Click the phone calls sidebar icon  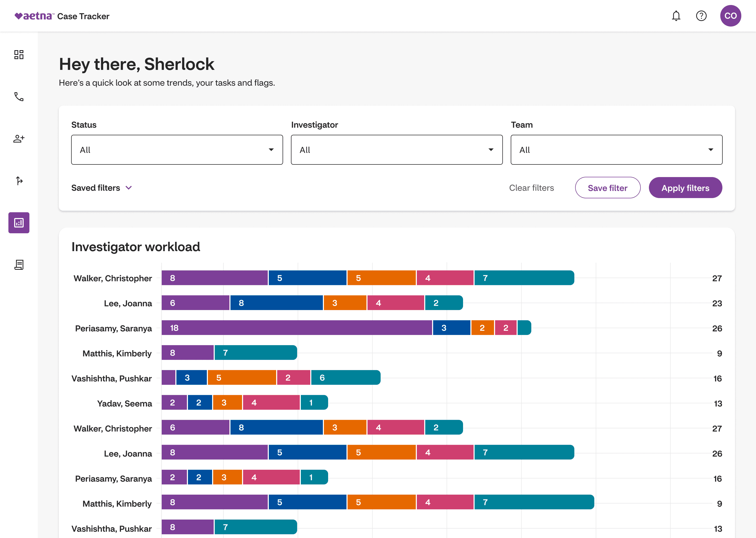tap(19, 97)
